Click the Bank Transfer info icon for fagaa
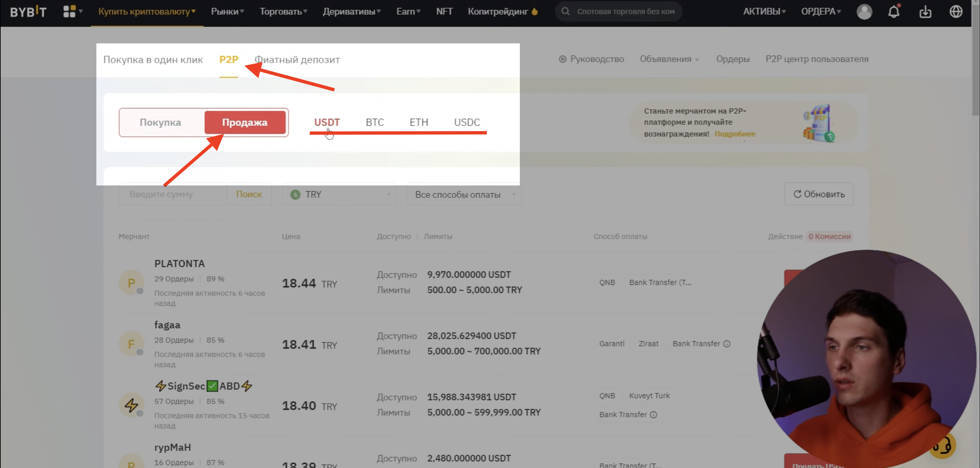Screen dimensions: 980x468 tap(727, 344)
